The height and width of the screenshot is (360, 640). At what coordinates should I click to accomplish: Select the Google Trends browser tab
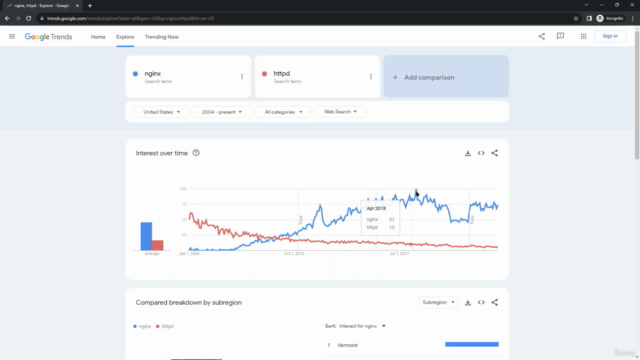coord(41,6)
